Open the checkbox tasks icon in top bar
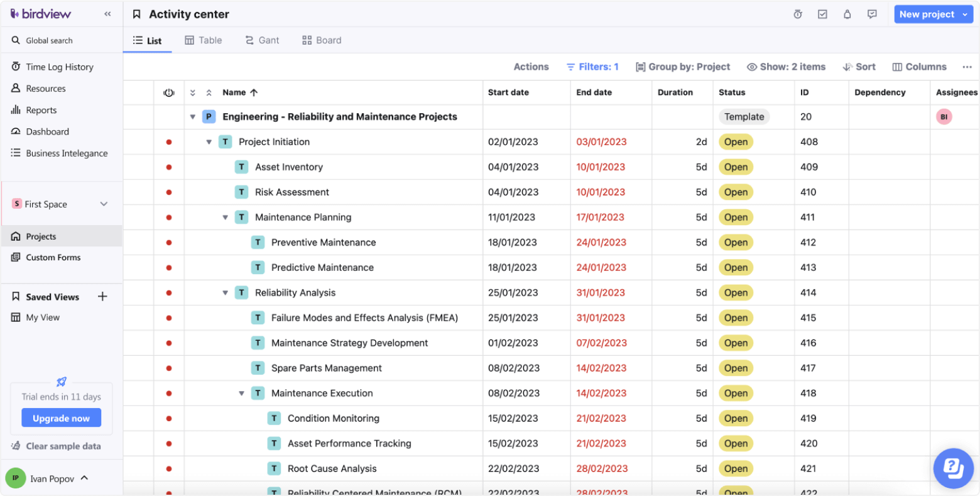Image resolution: width=980 pixels, height=496 pixels. 822,14
